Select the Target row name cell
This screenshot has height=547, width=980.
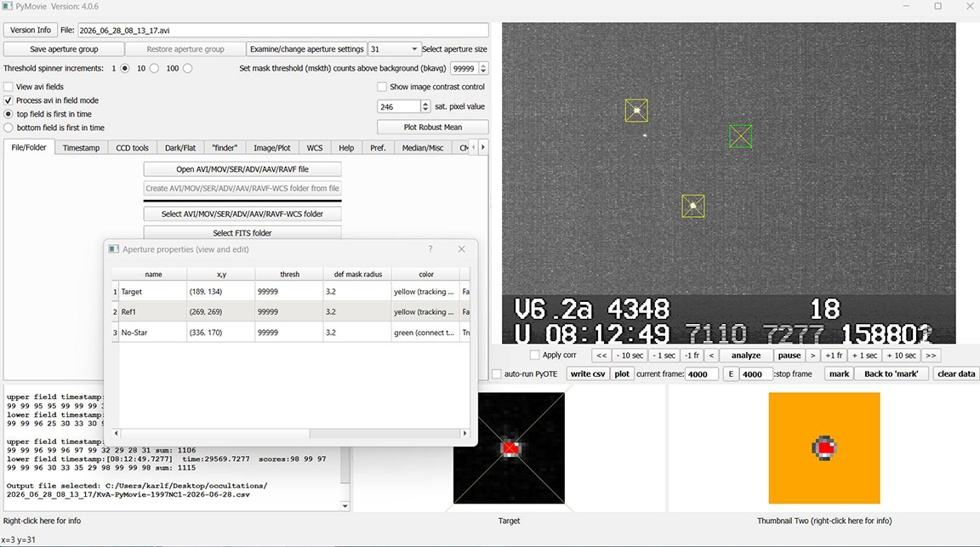[152, 291]
